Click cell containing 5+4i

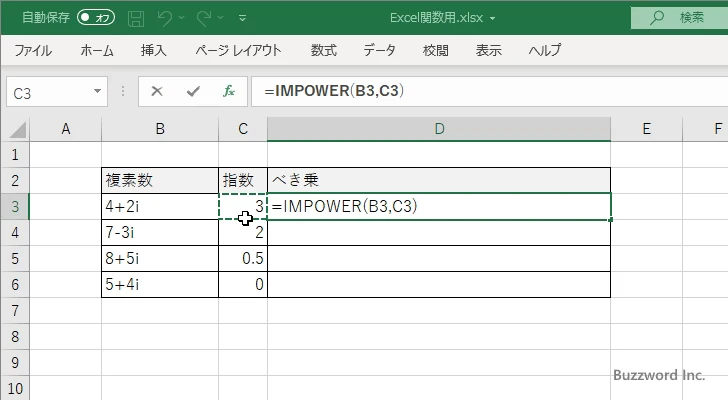[160, 284]
